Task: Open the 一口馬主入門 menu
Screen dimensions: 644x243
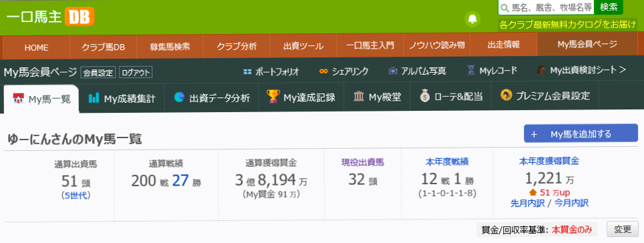Action: [370, 45]
